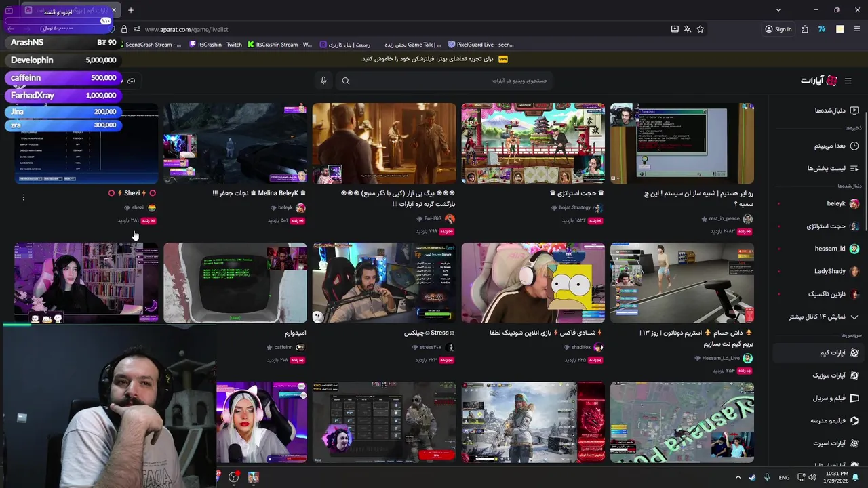The image size is (868, 488).
Task: Click the Aparat logo
Action: pos(819,81)
